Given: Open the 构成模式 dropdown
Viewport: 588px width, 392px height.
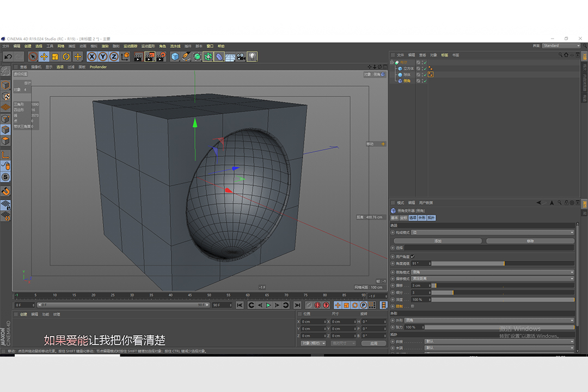Looking at the screenshot, I should click(x=492, y=232).
